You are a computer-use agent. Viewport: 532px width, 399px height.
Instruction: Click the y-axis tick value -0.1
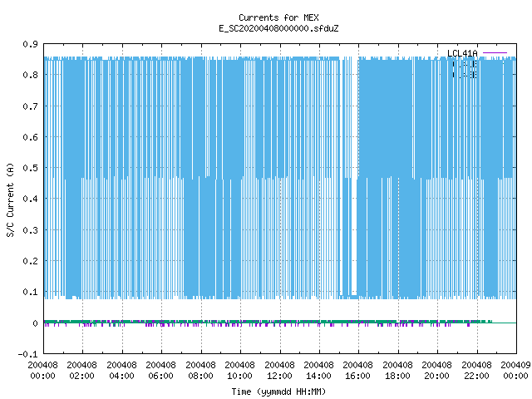(x=27, y=354)
